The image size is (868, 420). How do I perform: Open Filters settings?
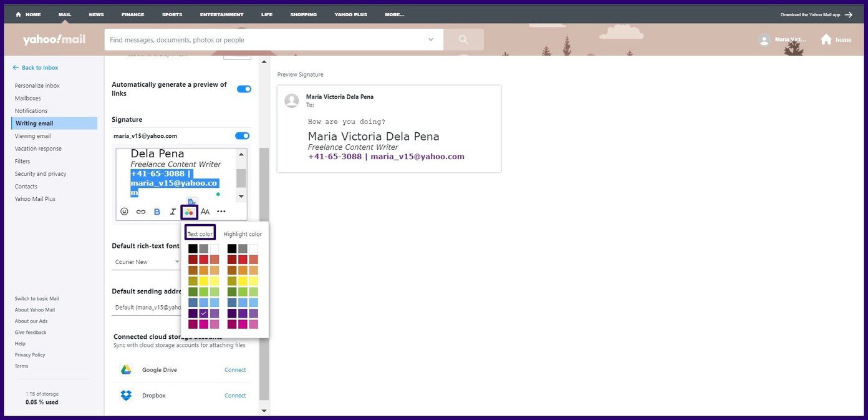[x=22, y=161]
